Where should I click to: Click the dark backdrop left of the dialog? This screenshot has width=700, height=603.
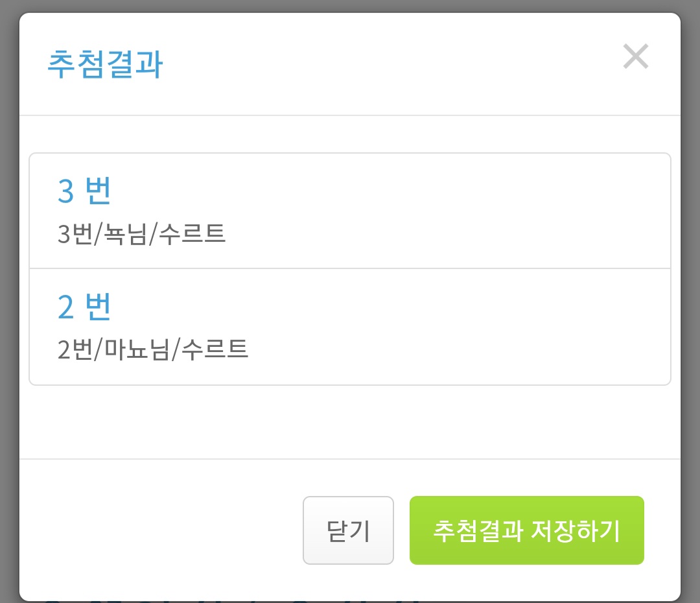pos(8,301)
